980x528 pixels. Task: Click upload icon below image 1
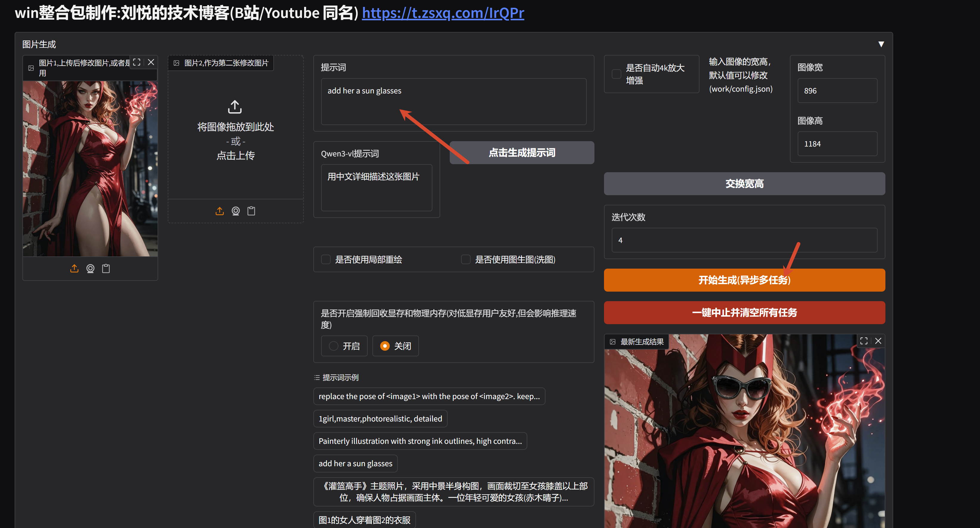(74, 269)
